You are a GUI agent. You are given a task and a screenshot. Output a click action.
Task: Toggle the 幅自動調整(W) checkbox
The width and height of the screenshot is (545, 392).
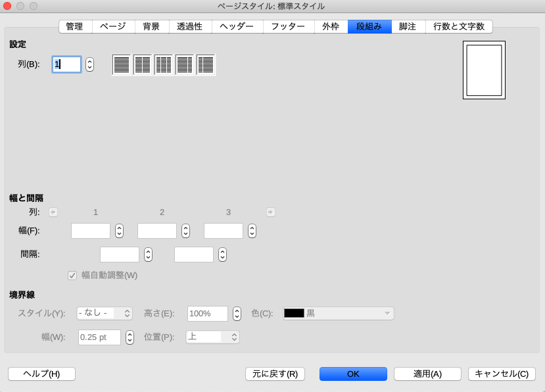[x=72, y=276]
